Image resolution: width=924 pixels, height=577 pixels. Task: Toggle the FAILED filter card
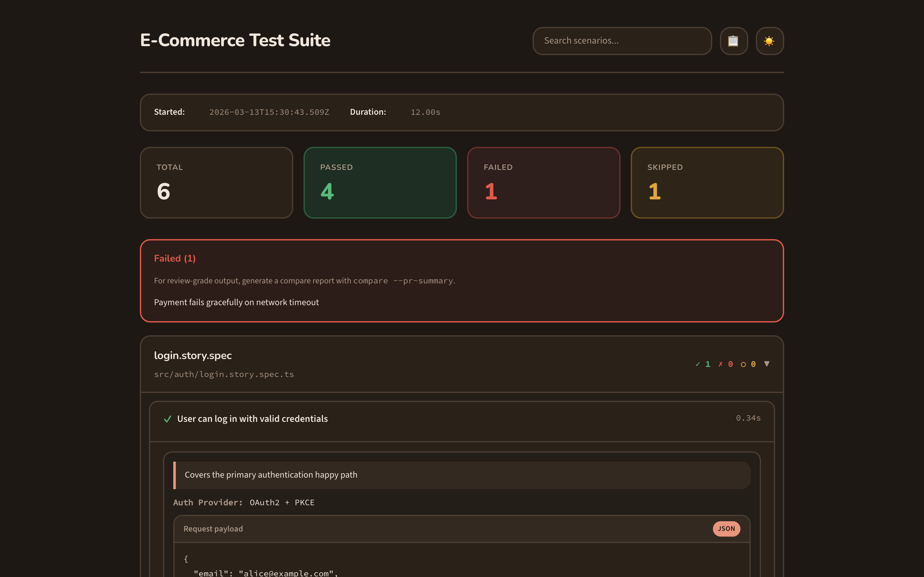pyautogui.click(x=544, y=182)
